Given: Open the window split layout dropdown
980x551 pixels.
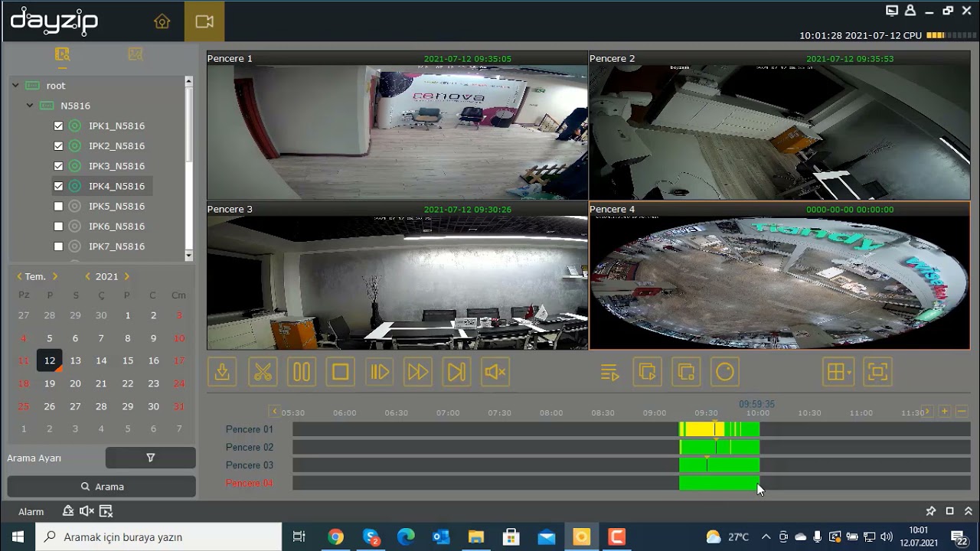Looking at the screenshot, I should (x=838, y=373).
